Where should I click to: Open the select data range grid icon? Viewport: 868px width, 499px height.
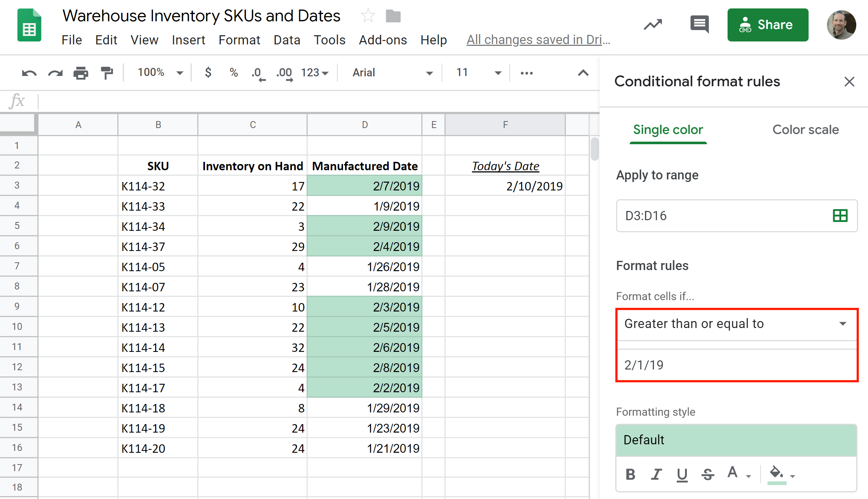tap(840, 216)
